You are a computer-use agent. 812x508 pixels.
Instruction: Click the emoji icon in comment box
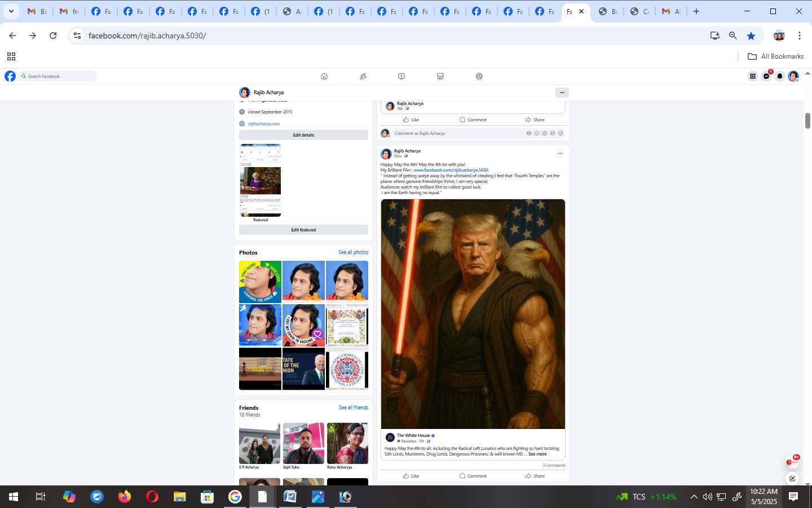(537, 133)
